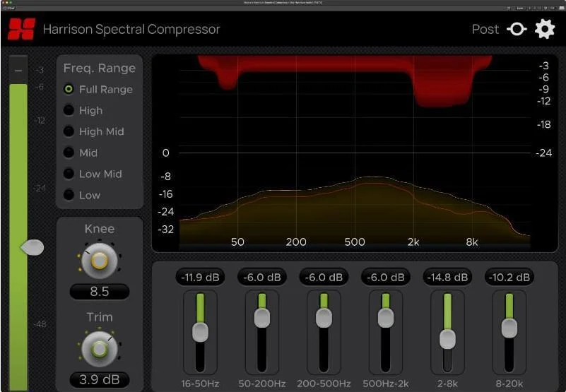Click the Trim value field 3.9 dB

[x=99, y=379]
